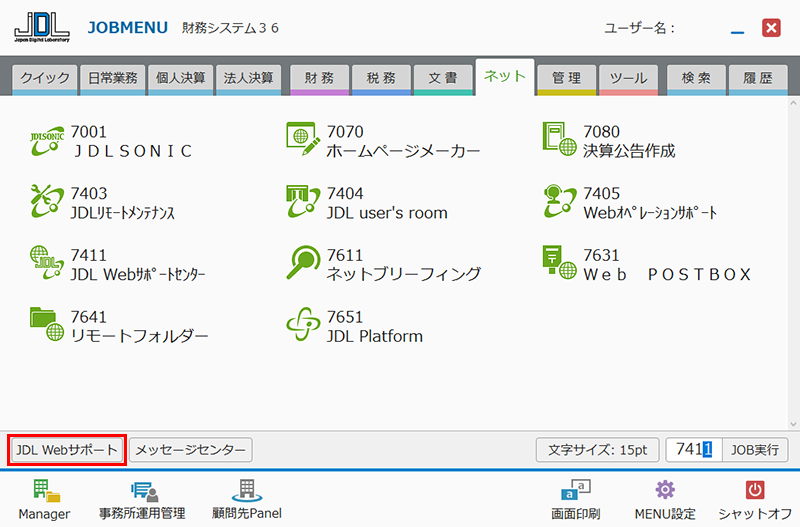Click the JOB number input field

(694, 450)
